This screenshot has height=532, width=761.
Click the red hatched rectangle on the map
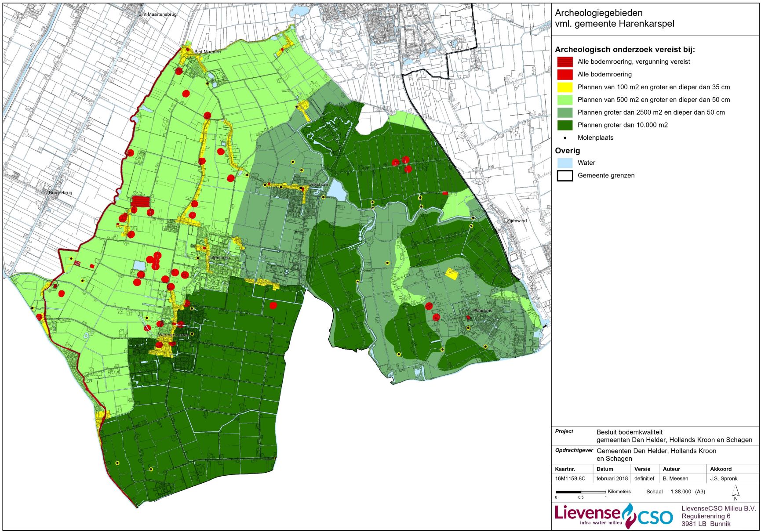coord(140,202)
